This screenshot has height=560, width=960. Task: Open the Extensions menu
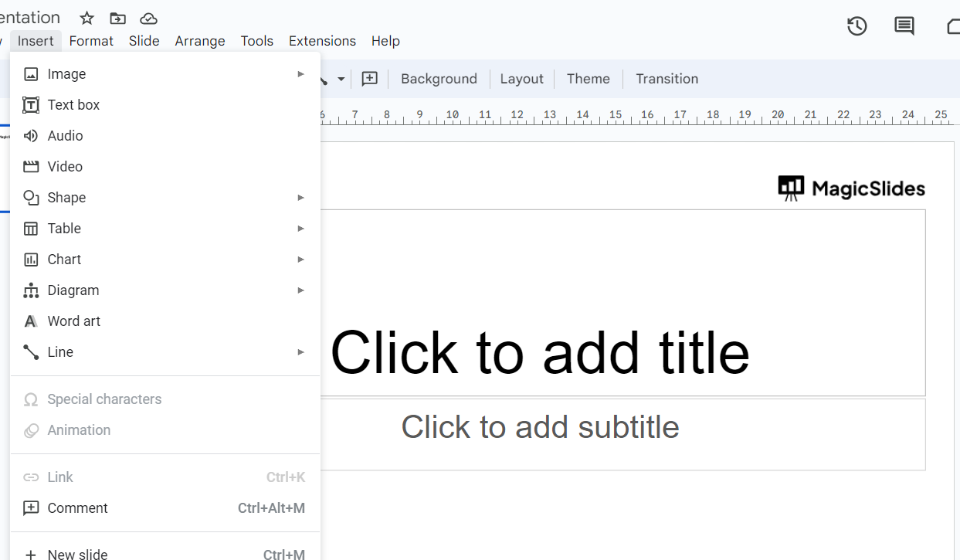pos(322,41)
